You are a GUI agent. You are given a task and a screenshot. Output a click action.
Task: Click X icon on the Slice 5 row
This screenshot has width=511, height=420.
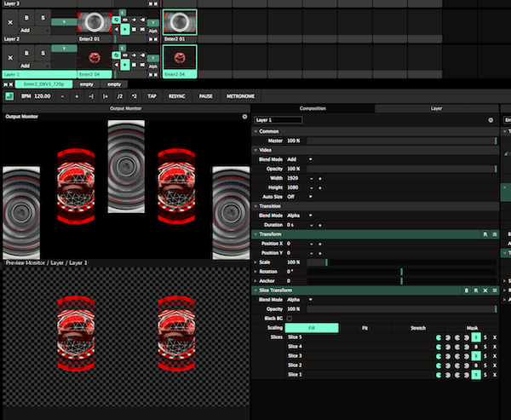pyautogui.click(x=494, y=337)
